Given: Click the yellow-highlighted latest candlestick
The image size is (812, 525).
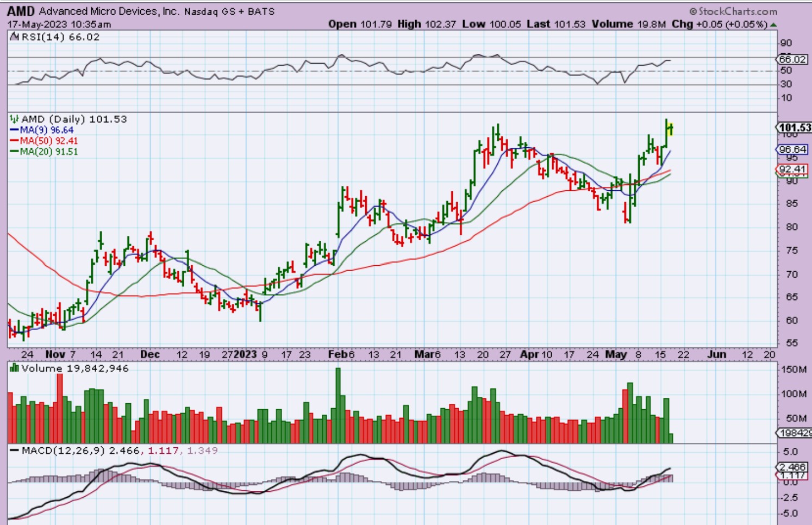Looking at the screenshot, I should [x=671, y=129].
